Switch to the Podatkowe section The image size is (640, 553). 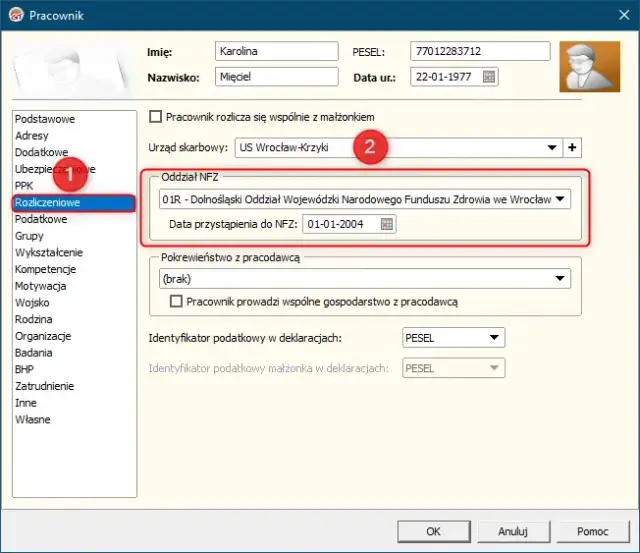(x=42, y=219)
